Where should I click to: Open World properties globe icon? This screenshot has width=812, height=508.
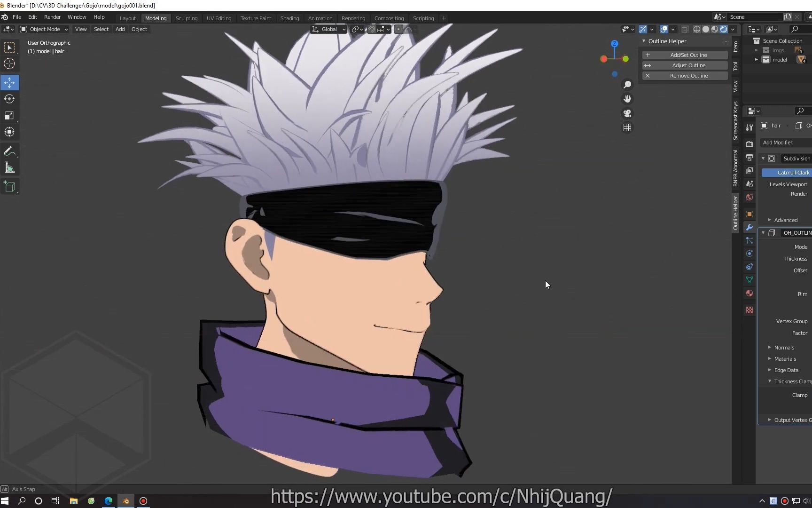click(750, 197)
